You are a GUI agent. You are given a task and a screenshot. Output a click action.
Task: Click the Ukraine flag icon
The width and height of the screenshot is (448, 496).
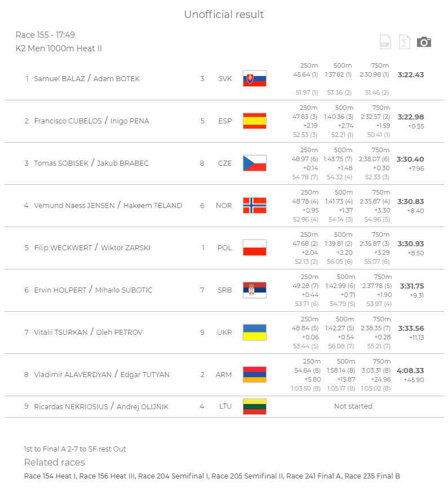coord(255,332)
